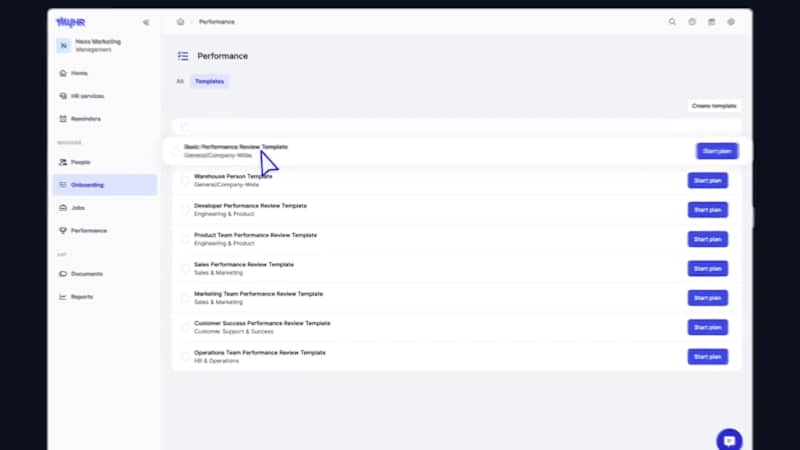Viewport: 800px width, 450px height.
Task: Open the chat support bubble
Action: (729, 440)
